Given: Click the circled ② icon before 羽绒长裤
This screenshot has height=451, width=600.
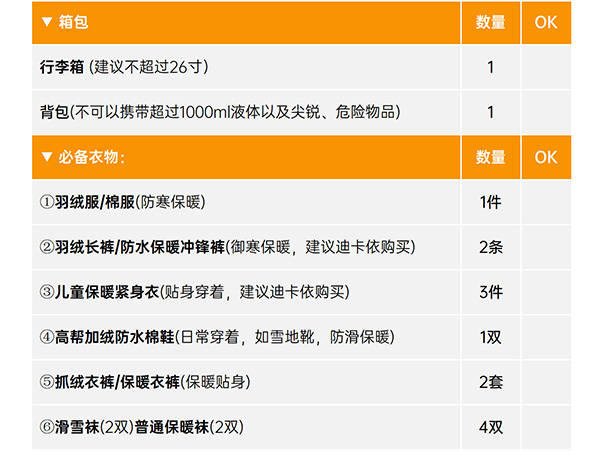Looking at the screenshot, I should 46,247.
